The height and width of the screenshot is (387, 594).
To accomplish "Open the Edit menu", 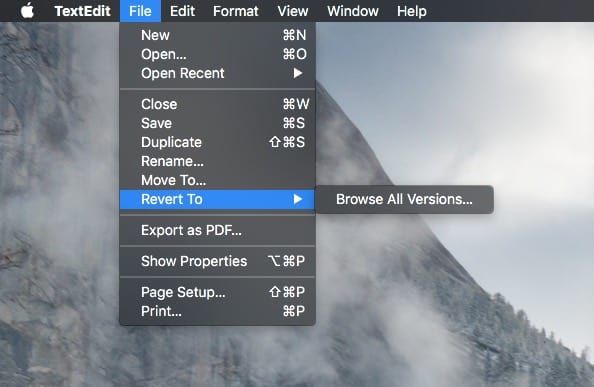I will click(182, 11).
